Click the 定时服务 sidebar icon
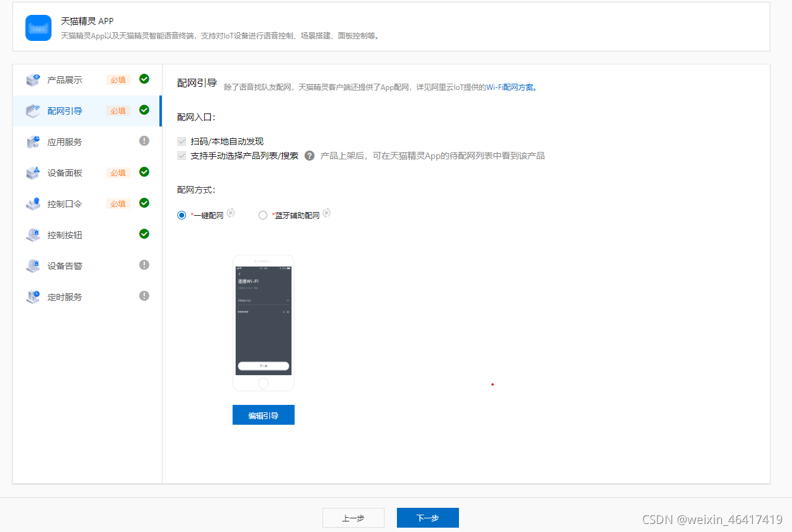The width and height of the screenshot is (792, 532). [33, 297]
